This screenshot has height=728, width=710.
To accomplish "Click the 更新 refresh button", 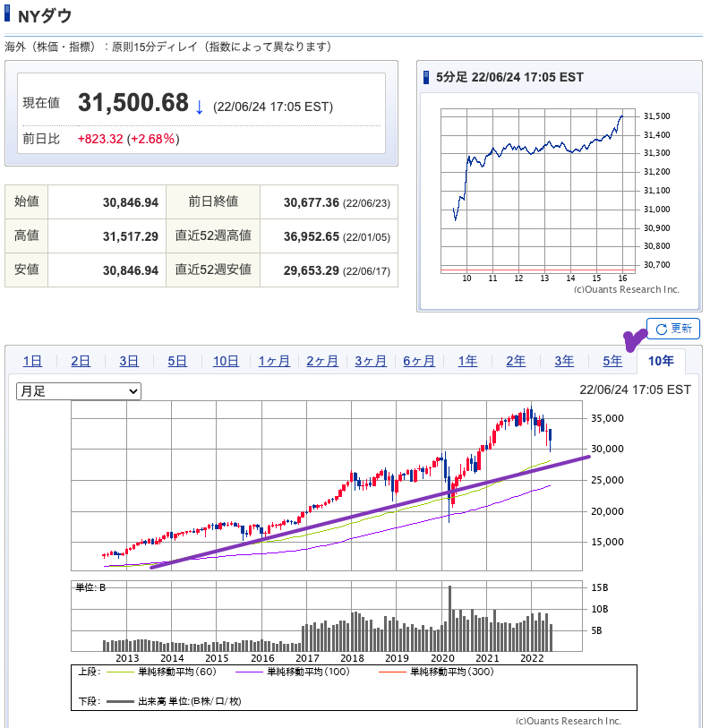I will [x=673, y=329].
